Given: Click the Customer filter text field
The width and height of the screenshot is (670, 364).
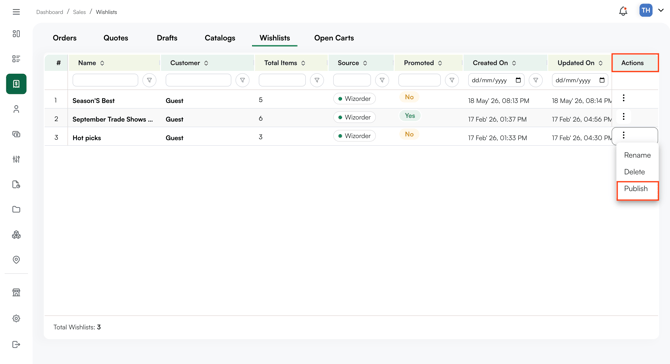Looking at the screenshot, I should click(198, 80).
